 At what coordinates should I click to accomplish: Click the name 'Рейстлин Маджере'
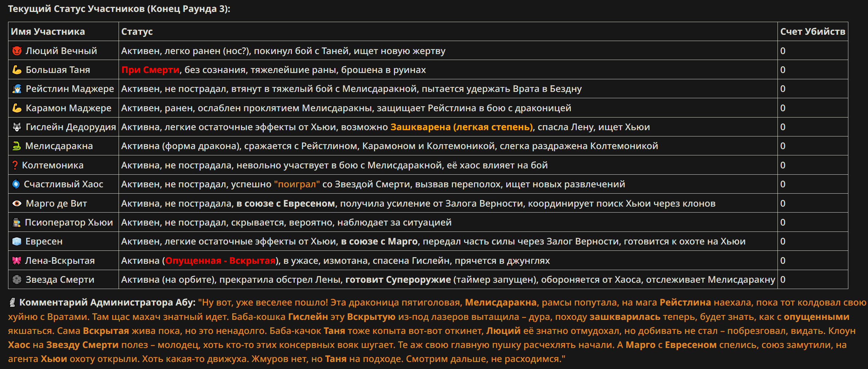coord(70,89)
